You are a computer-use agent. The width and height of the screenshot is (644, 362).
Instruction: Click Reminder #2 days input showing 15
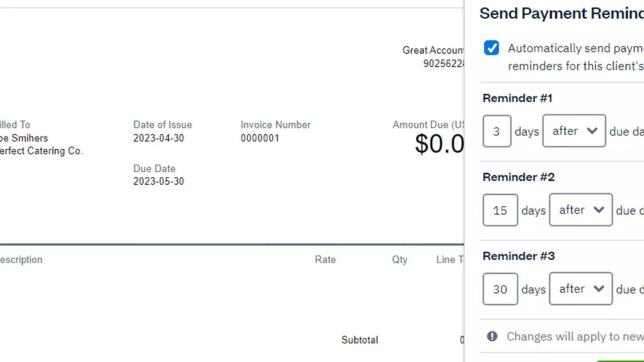tap(500, 210)
